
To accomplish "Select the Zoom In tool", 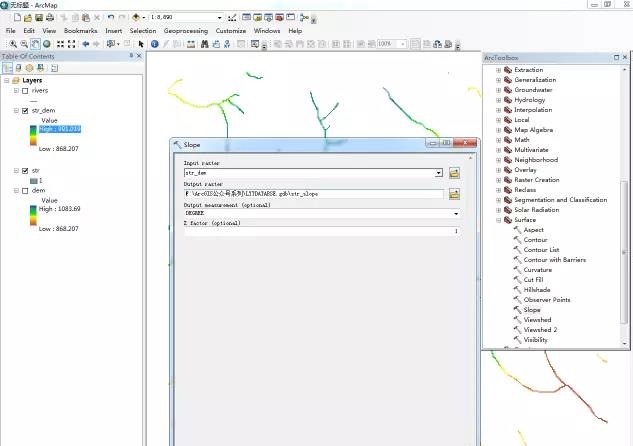I will pyautogui.click(x=13, y=44).
